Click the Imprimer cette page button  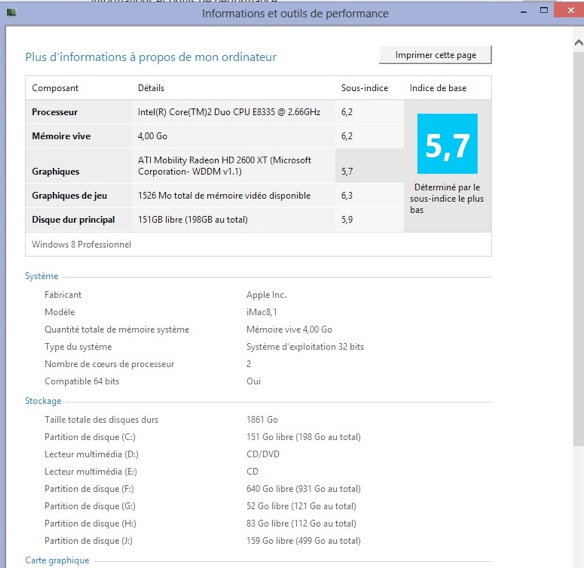pos(435,55)
